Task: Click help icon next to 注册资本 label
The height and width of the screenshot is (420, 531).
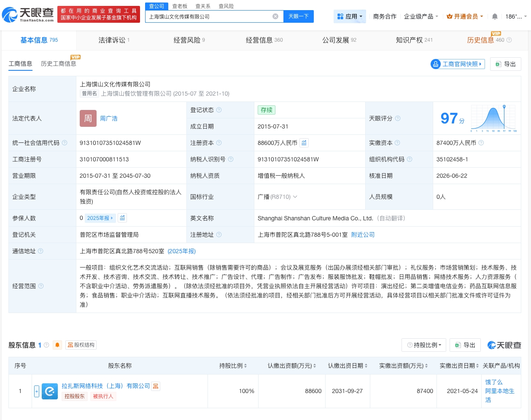Action: click(x=219, y=143)
